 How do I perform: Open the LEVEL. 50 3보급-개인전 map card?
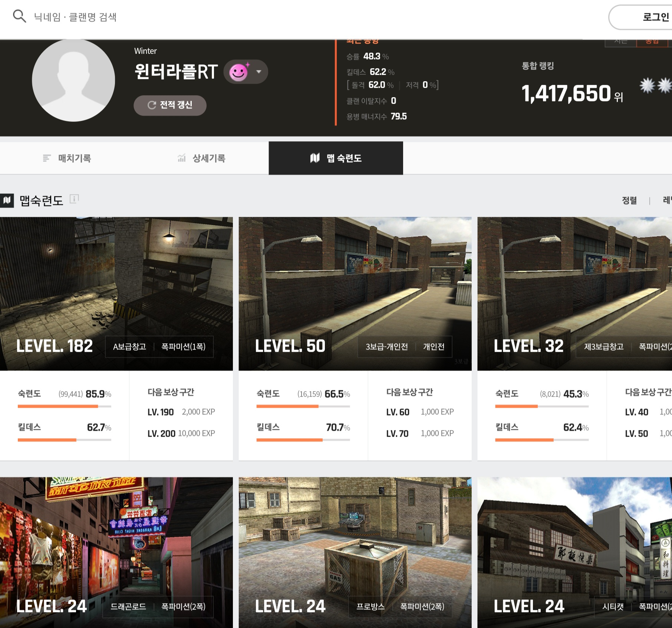click(355, 293)
